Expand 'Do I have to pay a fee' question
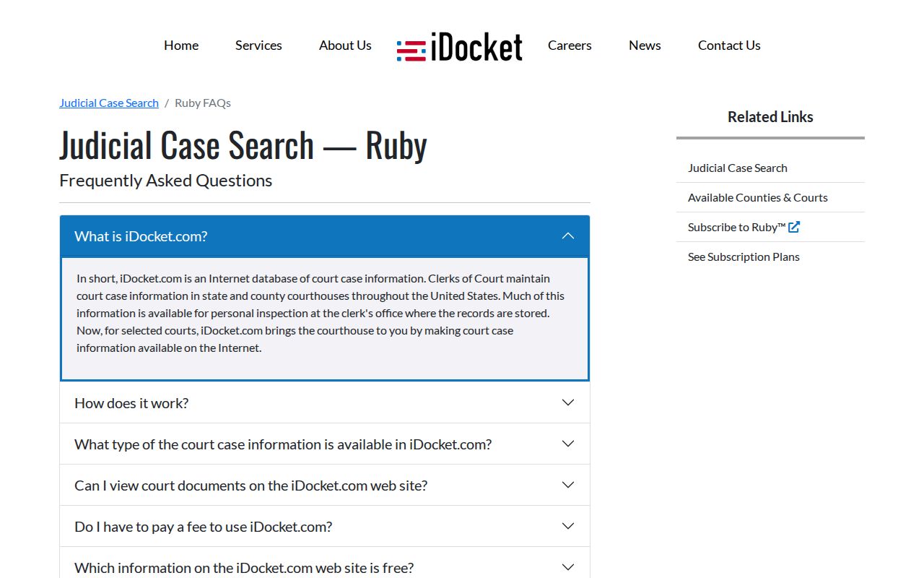 click(325, 526)
